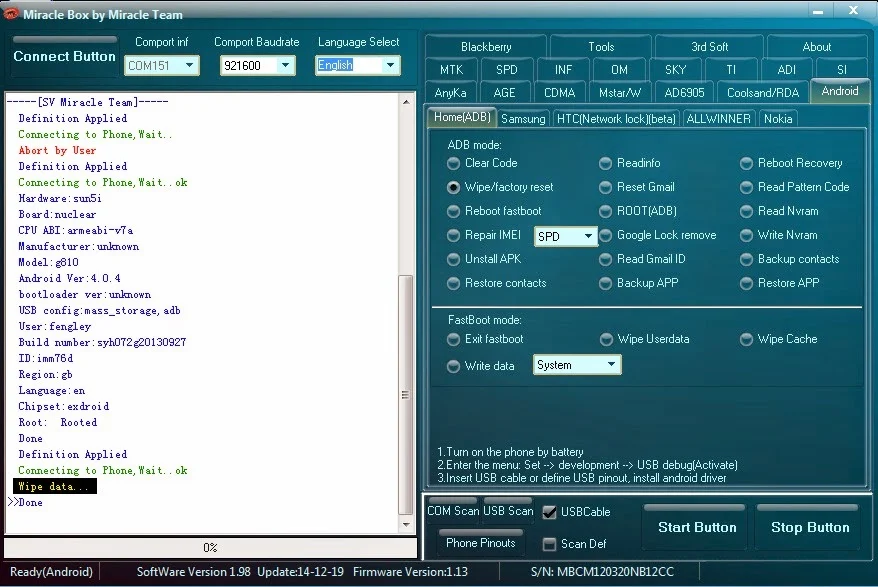Viewport: 878px width, 587px height.
Task: Open the HTC(Network lock)(beta) sub-tab
Action: (x=616, y=119)
